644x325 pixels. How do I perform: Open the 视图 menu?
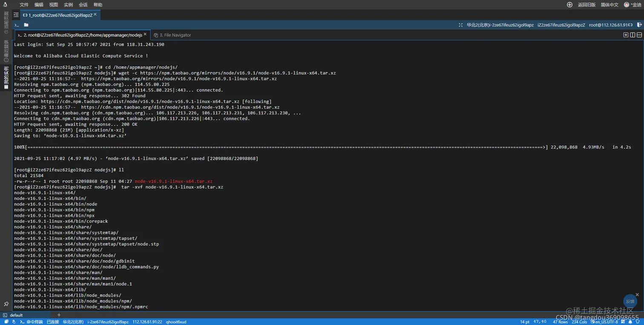(x=54, y=5)
